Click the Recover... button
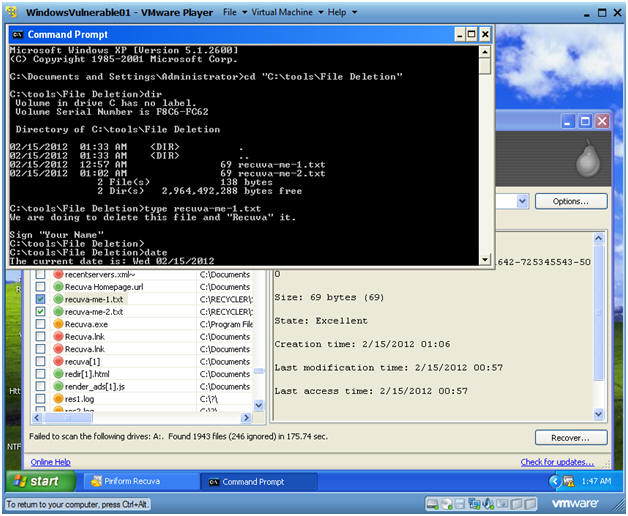The image size is (628, 516). (x=571, y=437)
